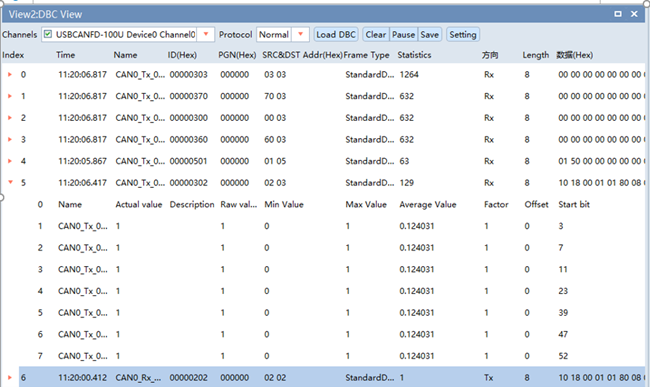Click the ID(Hex) column header
The height and width of the screenshot is (387, 650).
tap(182, 55)
